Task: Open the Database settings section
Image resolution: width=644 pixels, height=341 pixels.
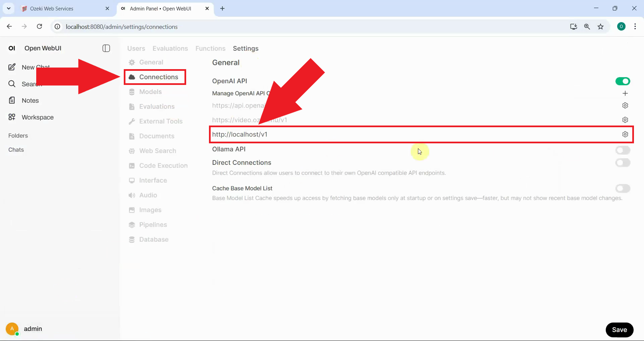Action: point(154,239)
